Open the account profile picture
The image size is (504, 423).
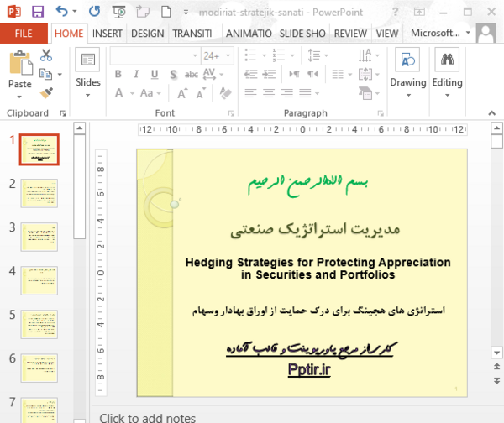[486, 33]
